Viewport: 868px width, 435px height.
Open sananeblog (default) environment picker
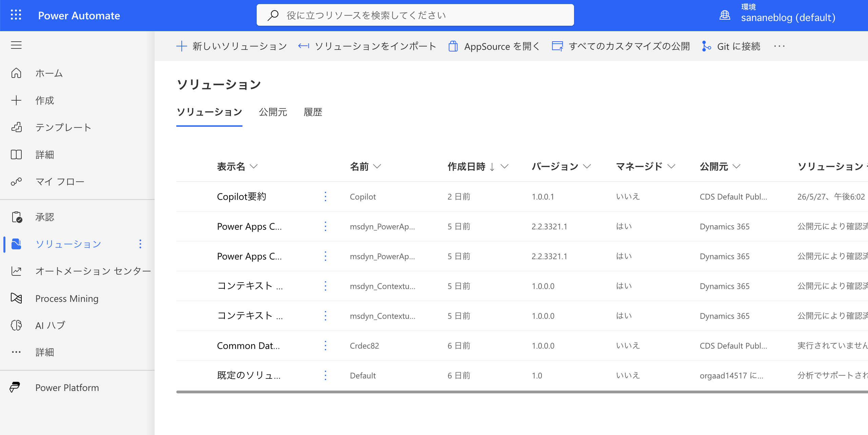pos(777,14)
